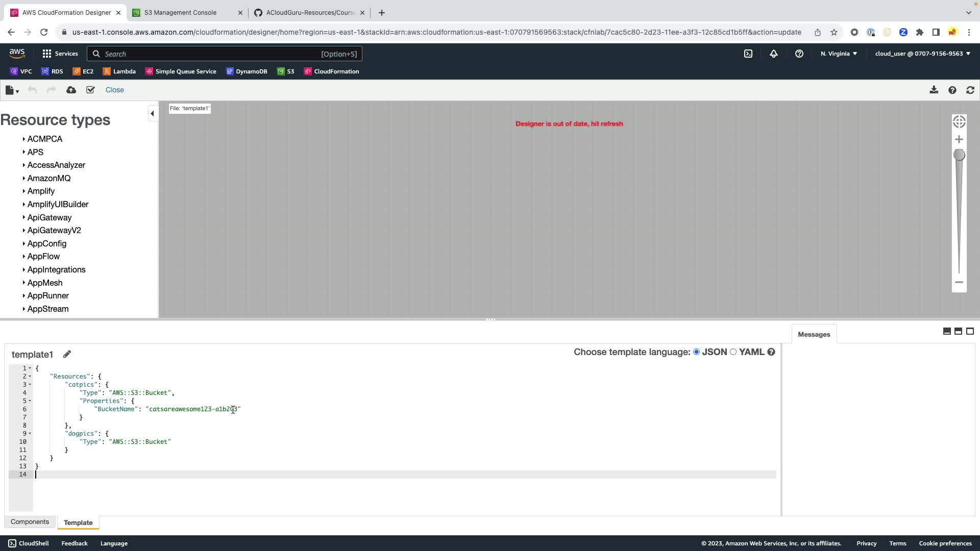Screen dimensions: 980x551
Task: Select JSON template language radio
Action: 696,352
